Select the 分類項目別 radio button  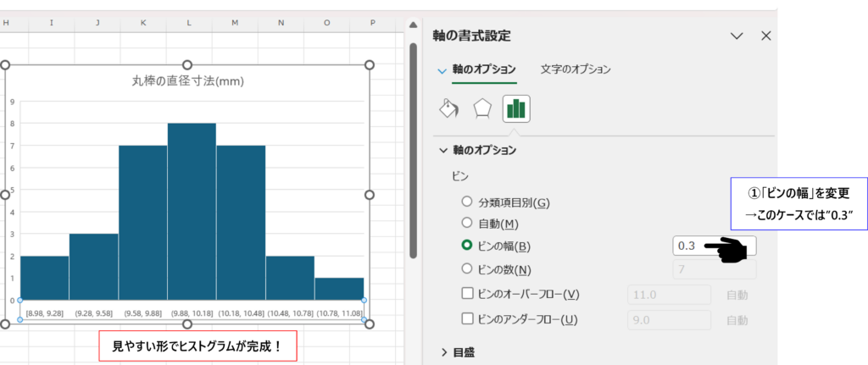pyautogui.click(x=466, y=202)
